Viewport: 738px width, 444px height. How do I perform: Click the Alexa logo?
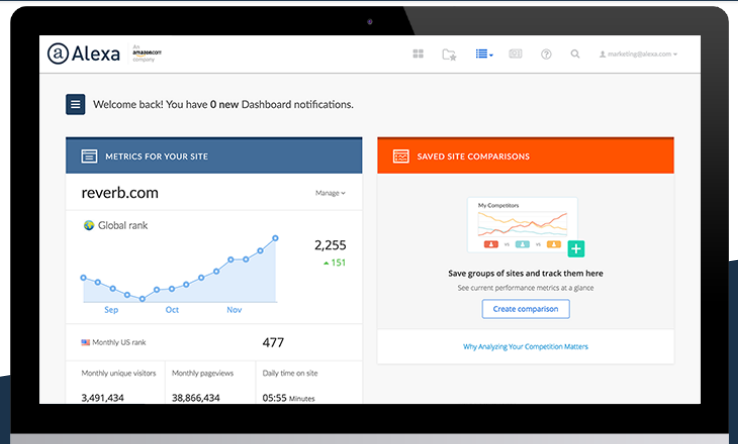click(x=84, y=54)
